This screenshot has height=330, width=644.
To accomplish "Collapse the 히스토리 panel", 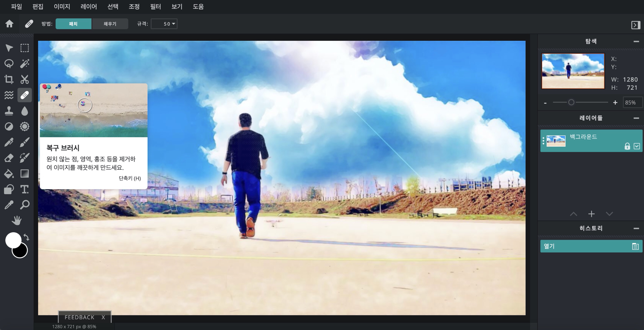I will [636, 228].
